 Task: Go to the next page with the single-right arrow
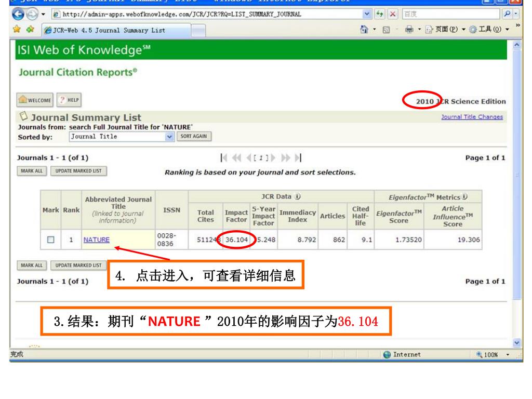coord(273,158)
